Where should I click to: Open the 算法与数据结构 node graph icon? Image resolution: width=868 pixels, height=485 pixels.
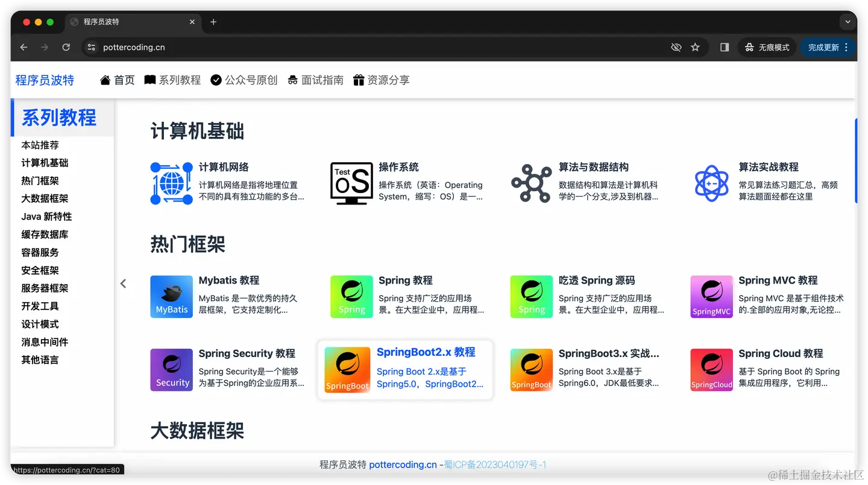pos(531,183)
